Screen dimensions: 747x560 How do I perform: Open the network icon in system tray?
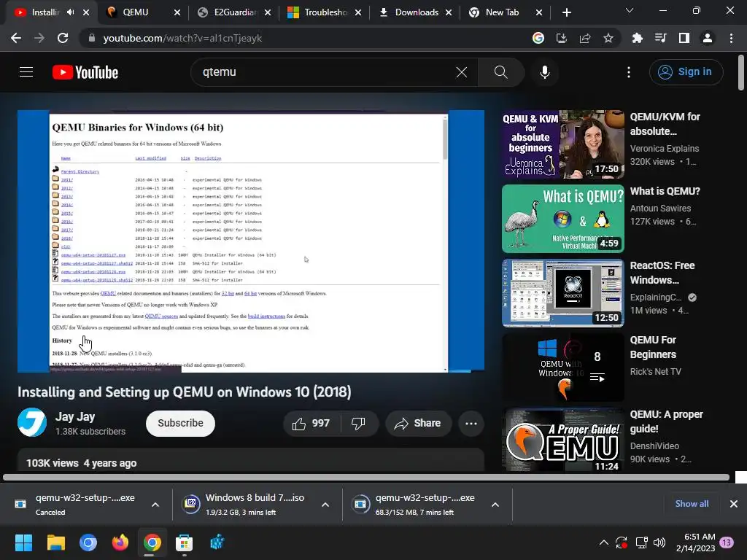click(x=642, y=542)
